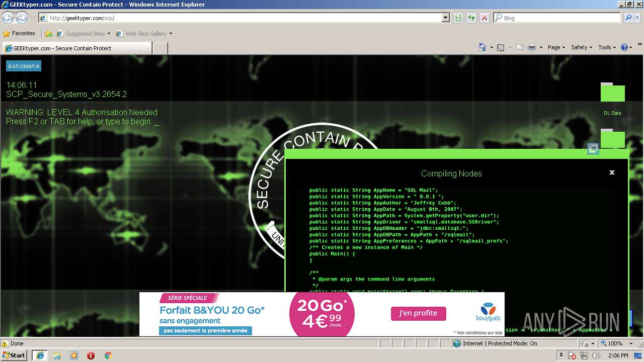Expand the Print options dropdown arrow
This screenshot has width=644, height=362.
541,47
